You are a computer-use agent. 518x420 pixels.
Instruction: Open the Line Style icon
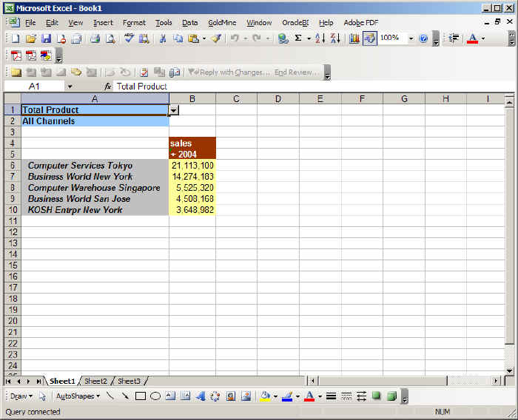tap(331, 396)
